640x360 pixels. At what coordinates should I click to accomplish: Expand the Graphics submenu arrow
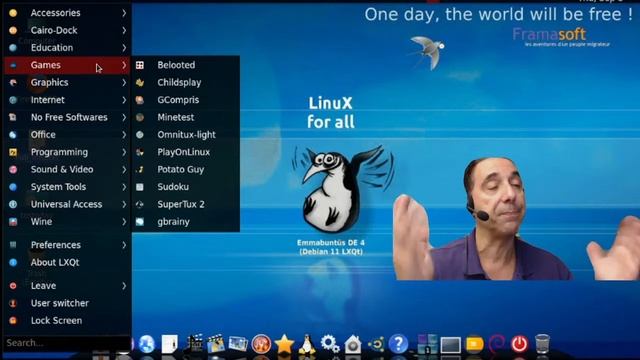point(124,82)
